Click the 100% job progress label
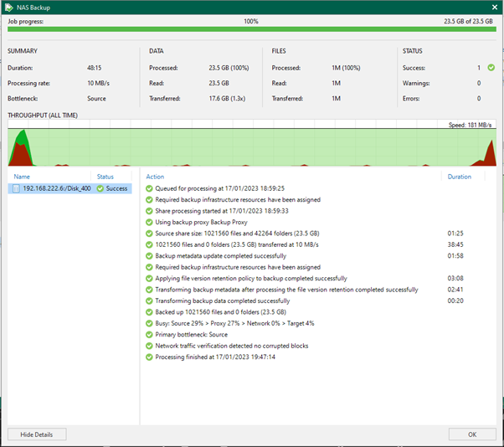 click(x=251, y=21)
